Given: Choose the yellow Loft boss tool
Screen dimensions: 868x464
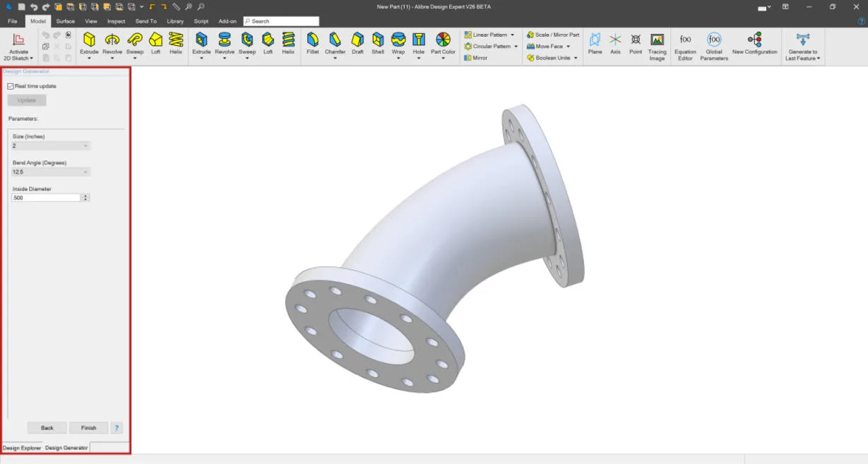Looking at the screenshot, I should click(155, 44).
